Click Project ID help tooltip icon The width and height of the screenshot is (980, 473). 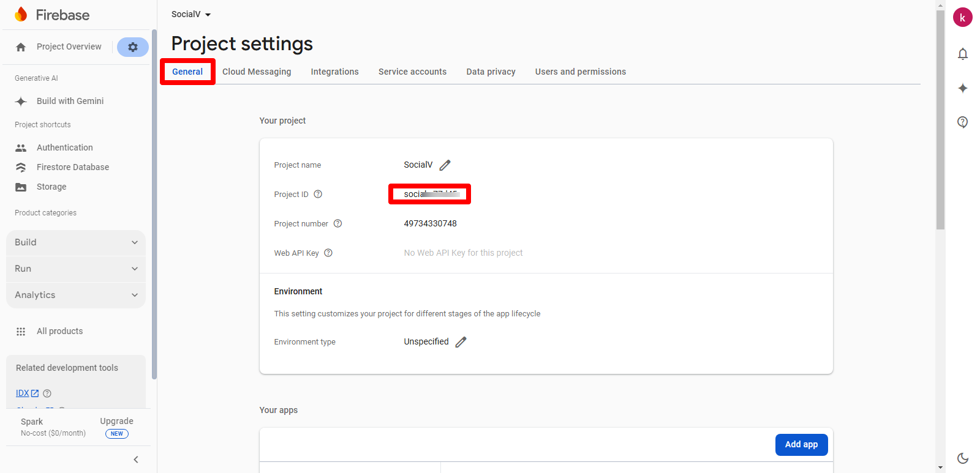[x=318, y=195]
